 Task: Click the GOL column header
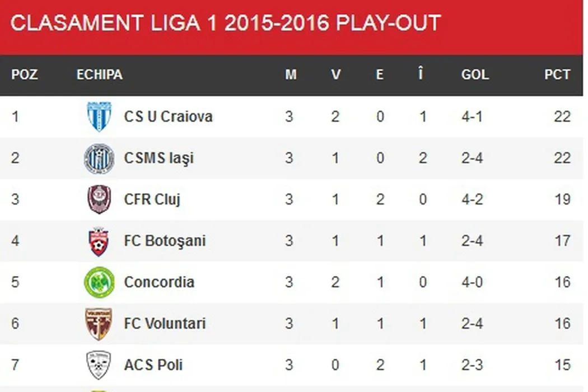[x=475, y=74]
